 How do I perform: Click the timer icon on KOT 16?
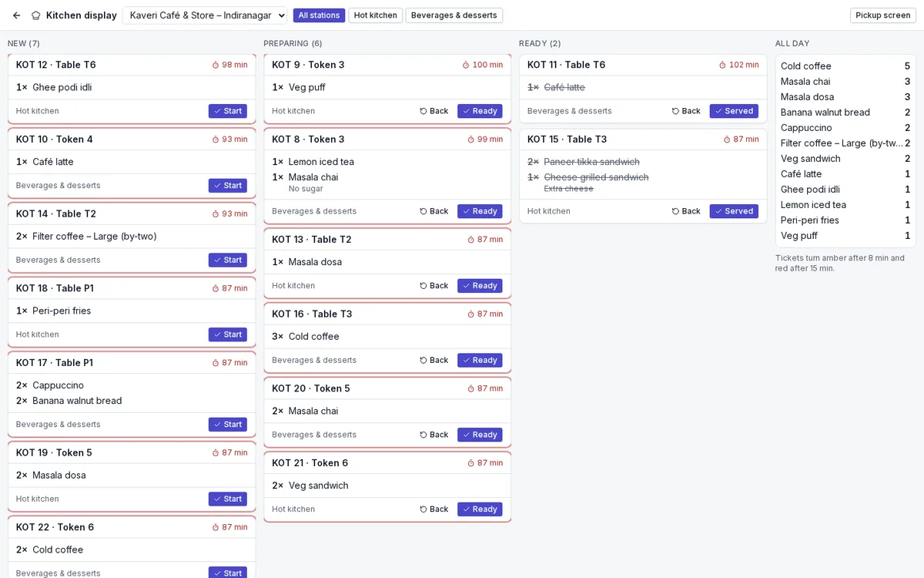471,314
